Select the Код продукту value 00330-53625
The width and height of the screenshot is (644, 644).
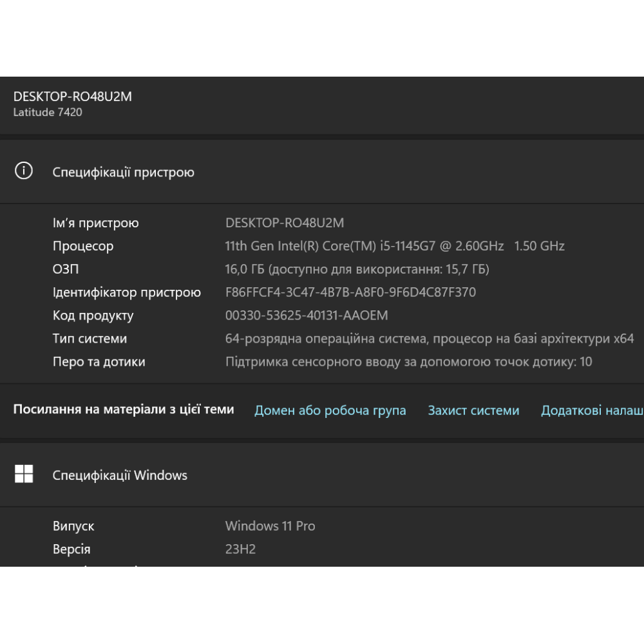307,316
